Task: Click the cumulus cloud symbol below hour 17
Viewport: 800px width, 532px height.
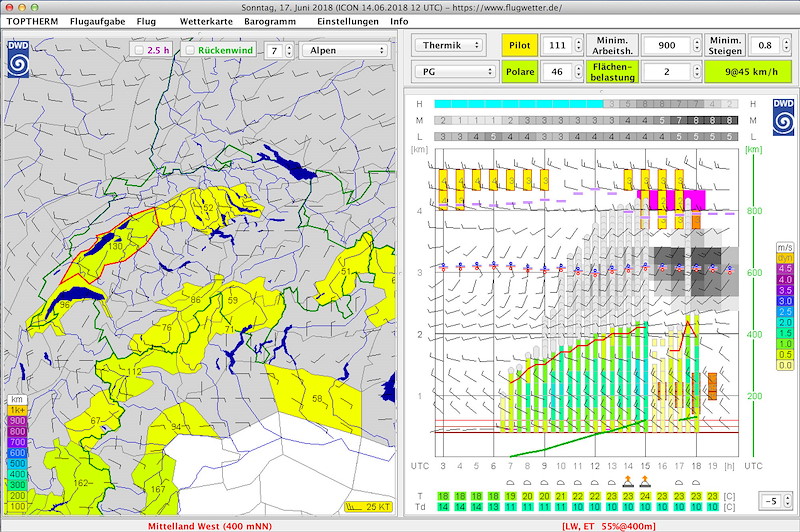Action: [x=679, y=482]
